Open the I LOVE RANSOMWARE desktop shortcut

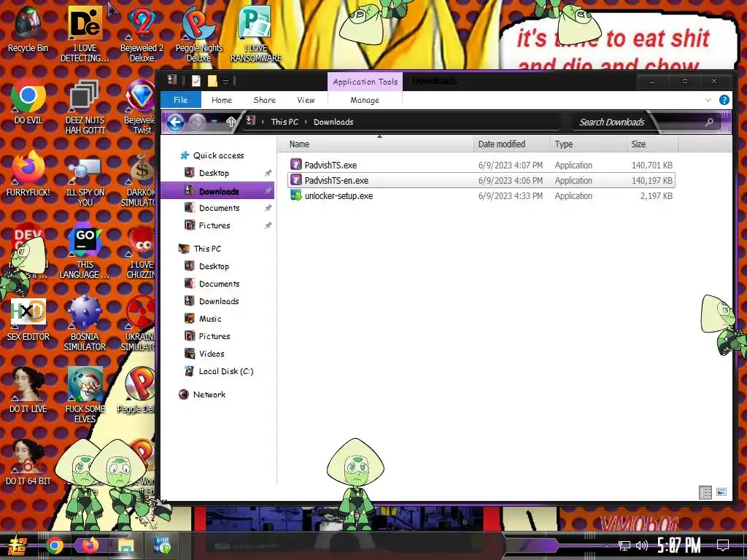pos(256,34)
